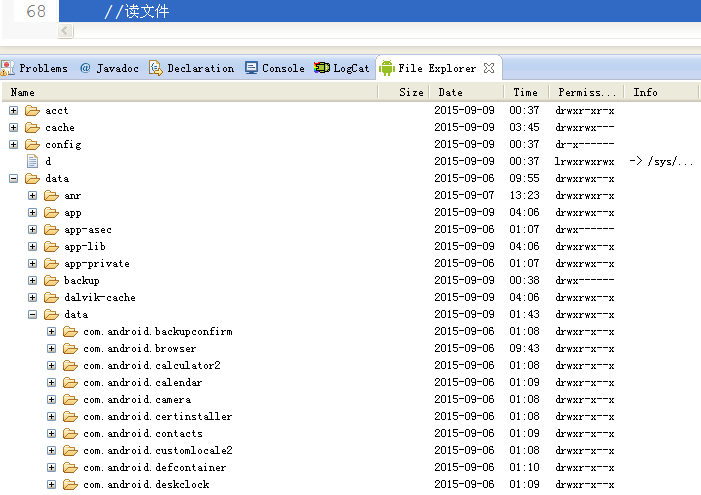Expand the cache folder
This screenshot has height=495, width=701.
pos(13,127)
